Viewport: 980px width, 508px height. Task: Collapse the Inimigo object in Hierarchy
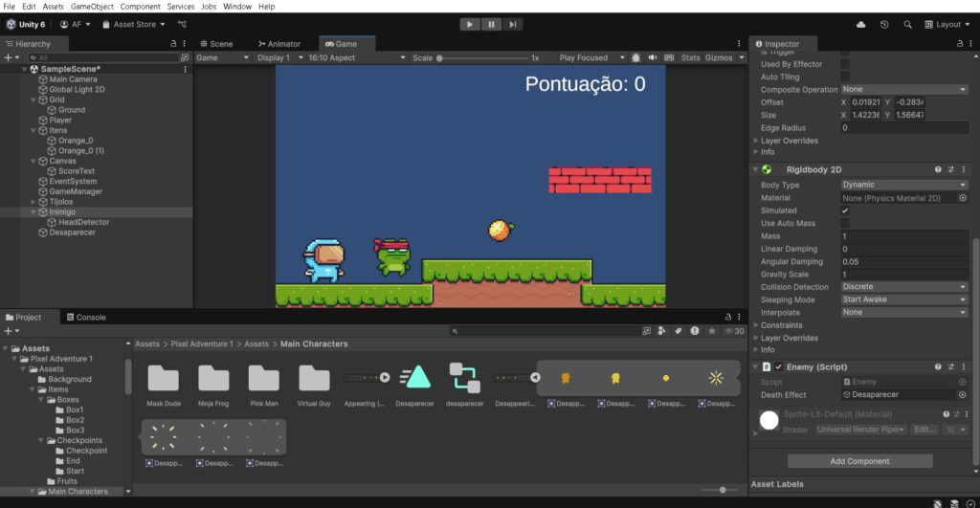(33, 212)
